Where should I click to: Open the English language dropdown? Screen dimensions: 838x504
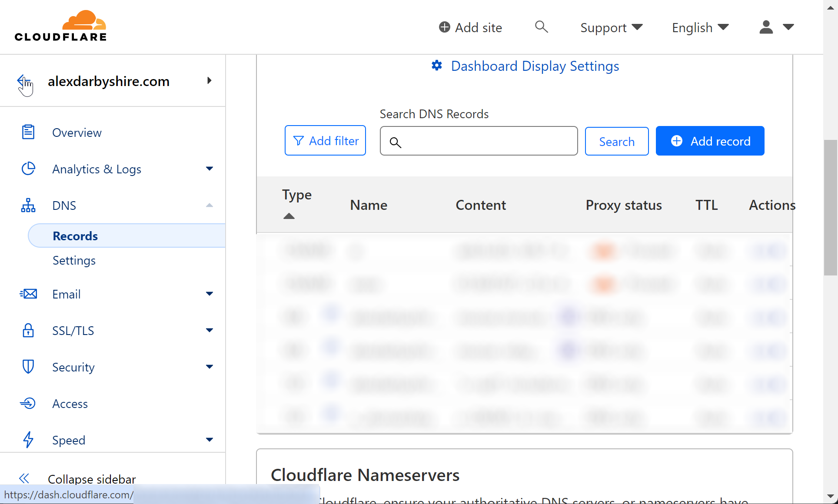pos(700,27)
